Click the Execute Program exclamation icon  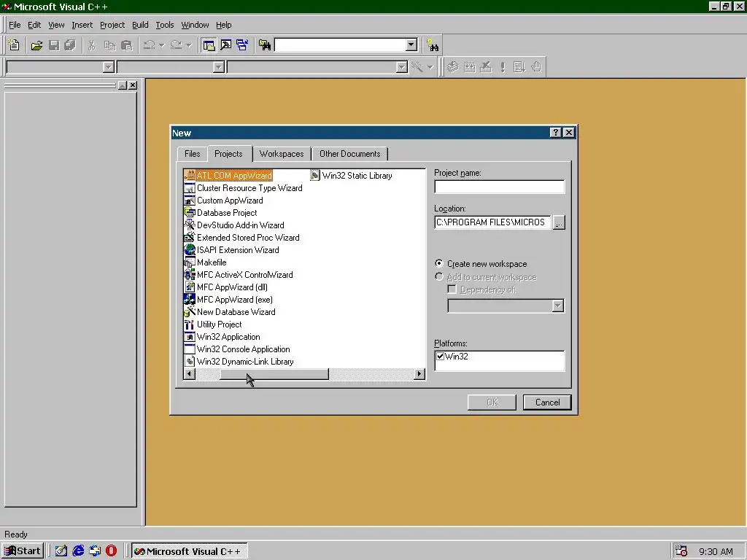[x=503, y=66]
